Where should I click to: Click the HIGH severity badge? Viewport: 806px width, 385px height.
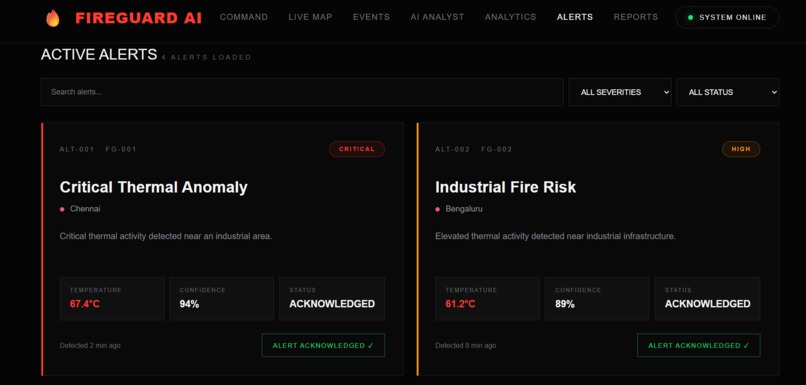[x=741, y=149]
